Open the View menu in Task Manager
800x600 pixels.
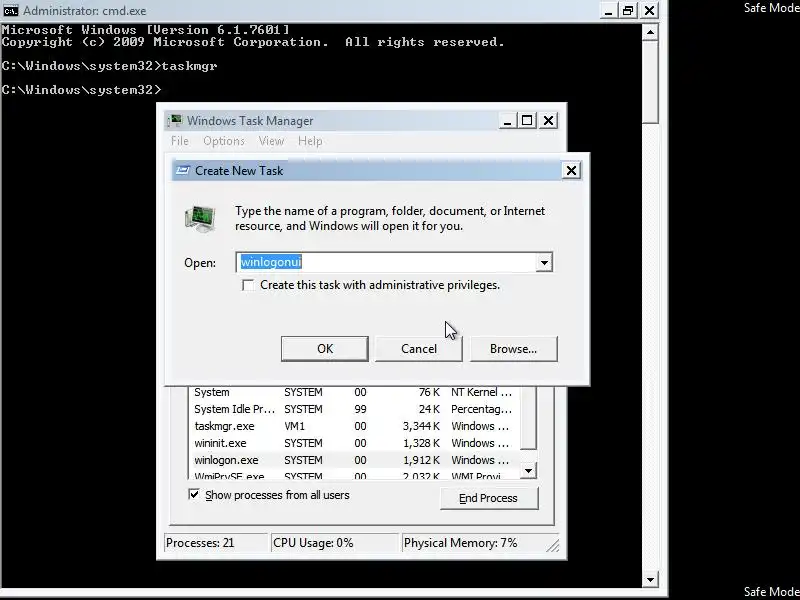click(271, 141)
